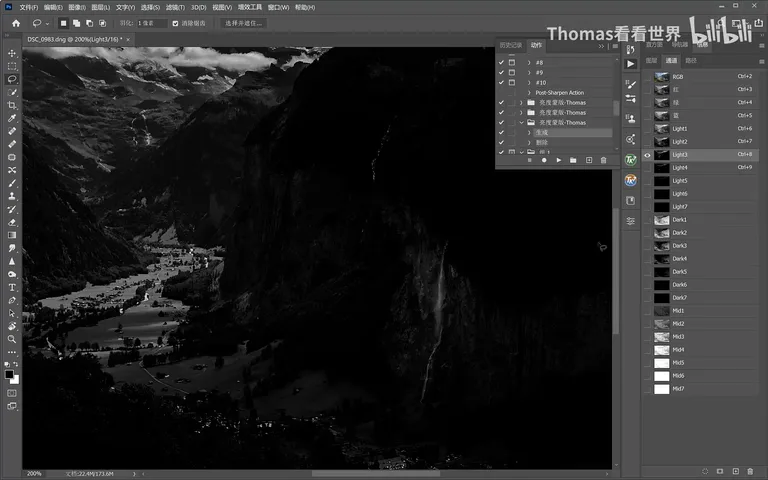Viewport: 768px width, 480px height.
Task: Expand the 删除 action
Action: [529, 143]
